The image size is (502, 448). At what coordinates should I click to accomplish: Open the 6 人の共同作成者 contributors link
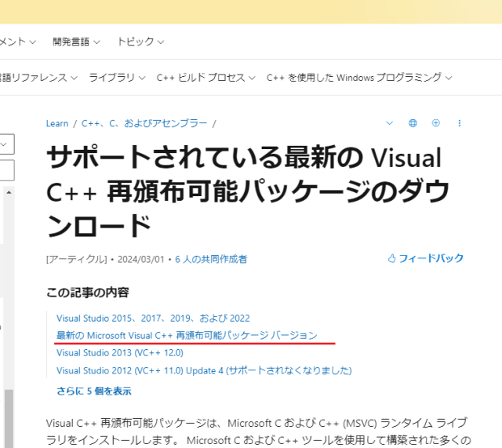tap(211, 259)
